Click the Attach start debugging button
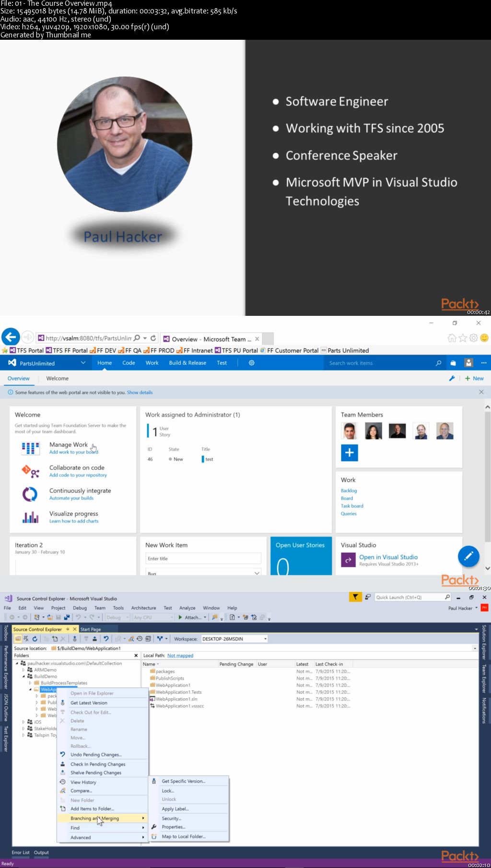 point(191,617)
